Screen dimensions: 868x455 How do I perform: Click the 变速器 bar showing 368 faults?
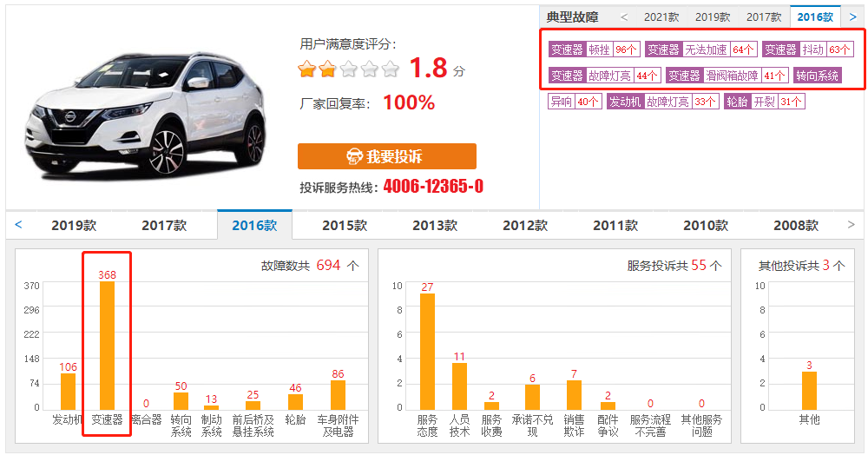(x=107, y=345)
